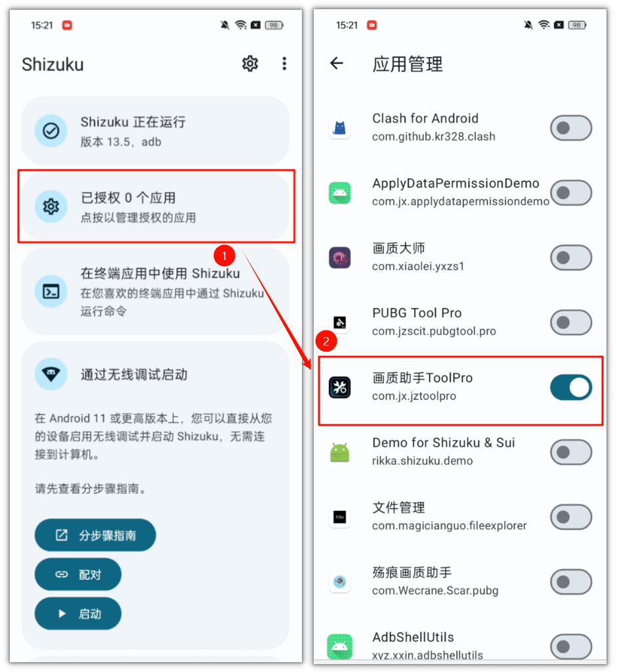The image size is (617, 672).
Task: Toggle the ApplyDataPermissionDemo switch
Action: [x=571, y=192]
